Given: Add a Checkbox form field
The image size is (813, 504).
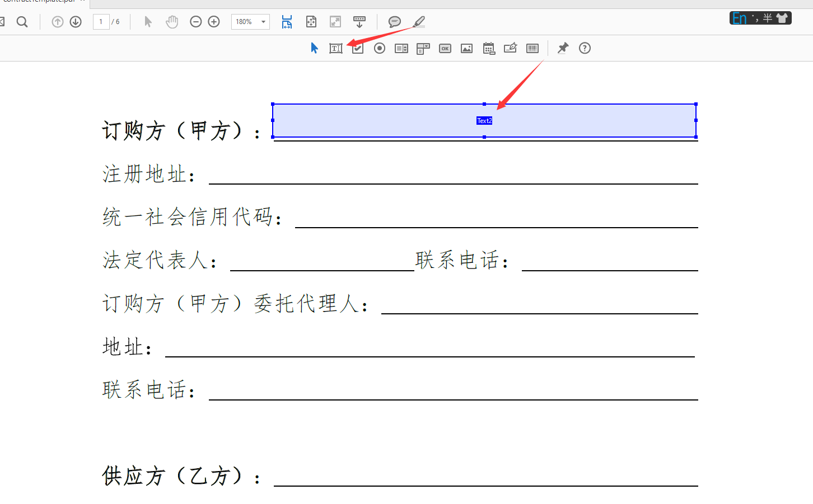Looking at the screenshot, I should [357, 48].
